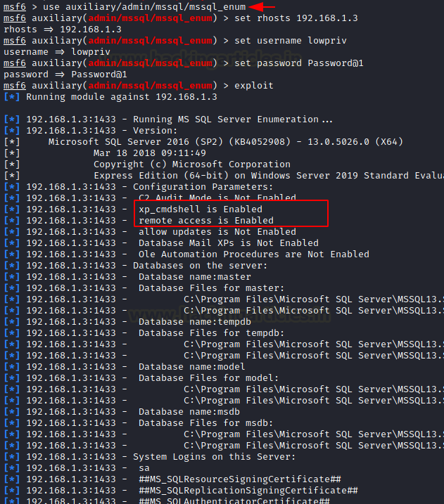Click 'Ole Automation Procedures are Not Enabled' line
The image size is (444, 504).
[x=254, y=254]
